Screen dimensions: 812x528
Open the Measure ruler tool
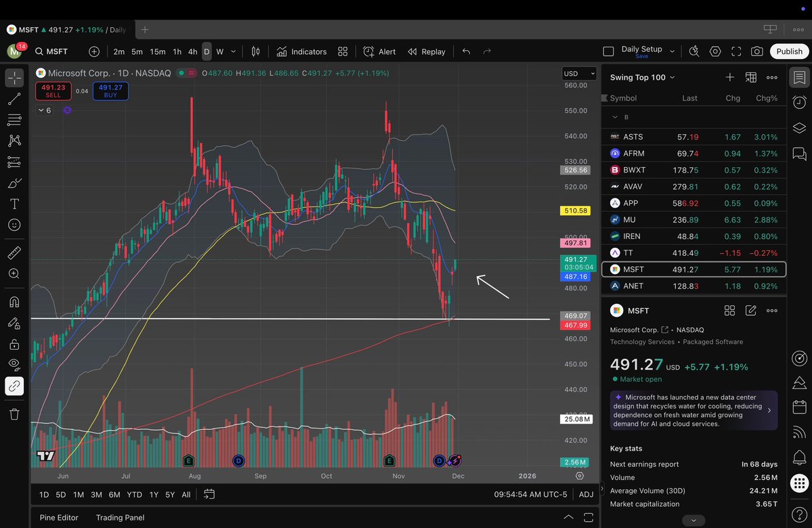[x=14, y=252]
